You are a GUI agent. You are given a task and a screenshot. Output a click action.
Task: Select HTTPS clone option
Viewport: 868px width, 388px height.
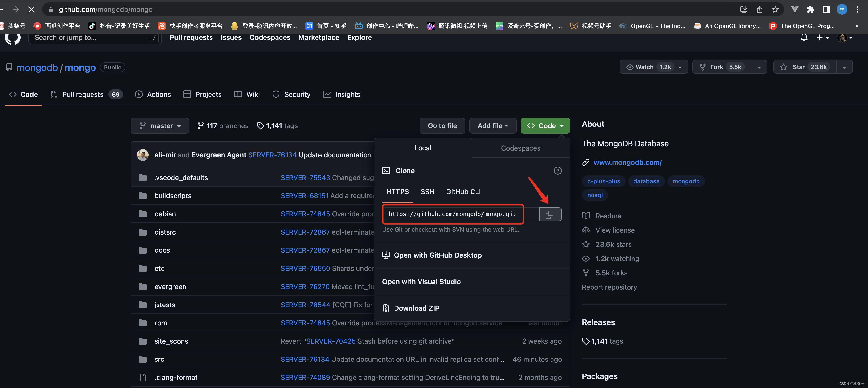(397, 192)
